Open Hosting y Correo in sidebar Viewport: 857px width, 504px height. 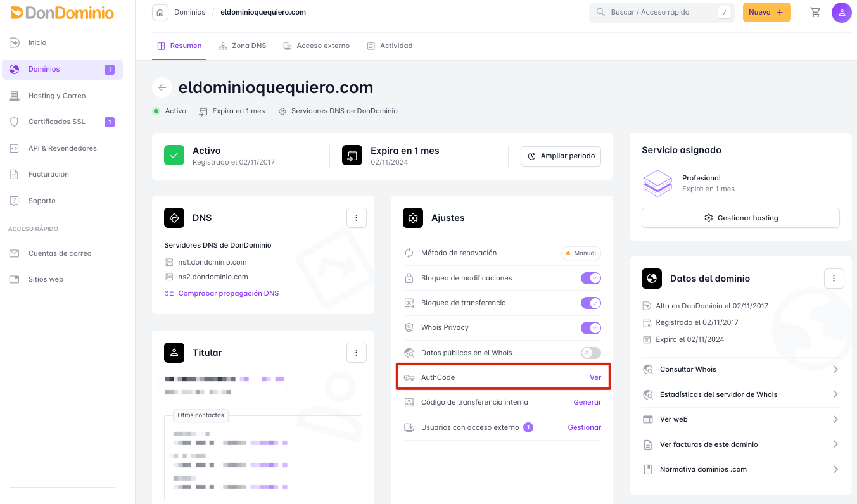click(62, 96)
